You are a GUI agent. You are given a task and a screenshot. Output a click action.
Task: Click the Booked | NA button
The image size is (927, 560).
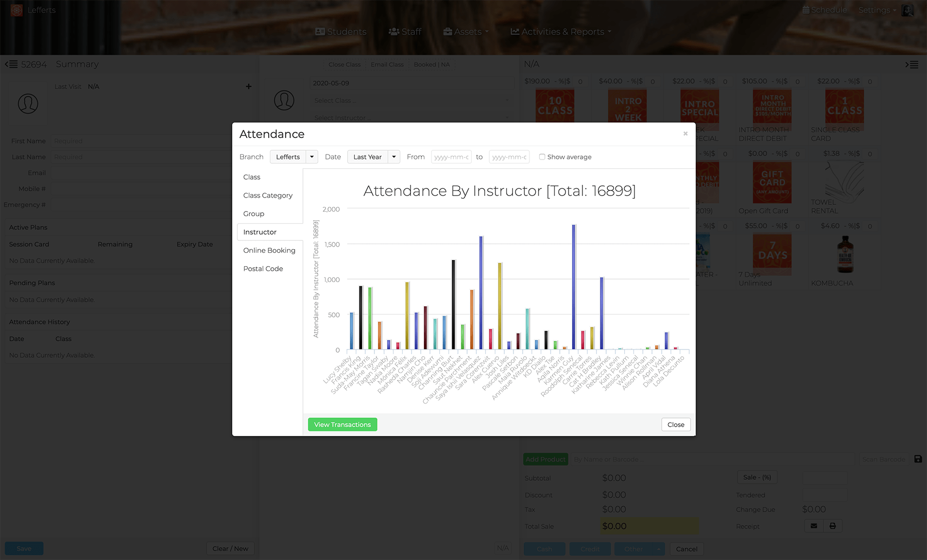(432, 64)
